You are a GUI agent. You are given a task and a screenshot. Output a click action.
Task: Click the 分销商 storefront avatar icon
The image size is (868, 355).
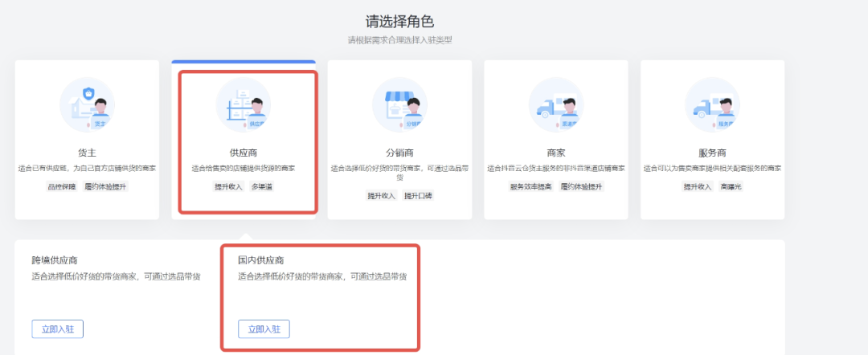point(399,105)
